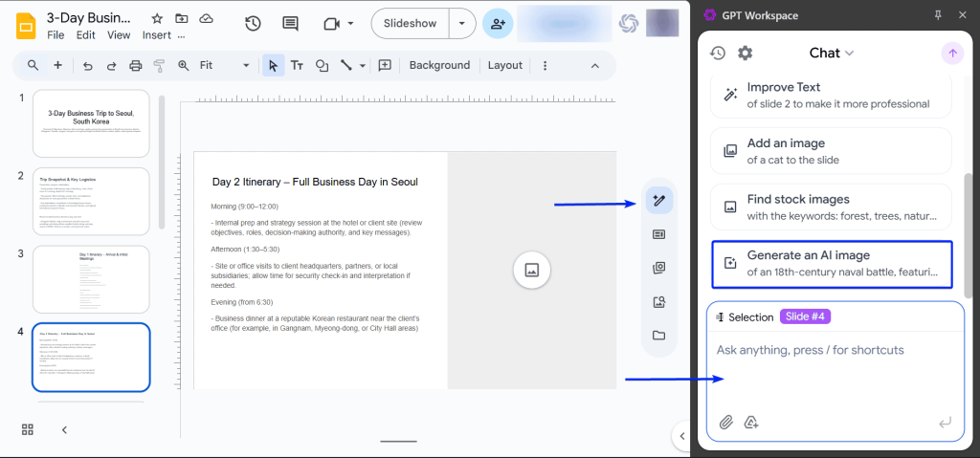Image resolution: width=980 pixels, height=458 pixels.
Task: Open the View menu
Action: point(119,35)
